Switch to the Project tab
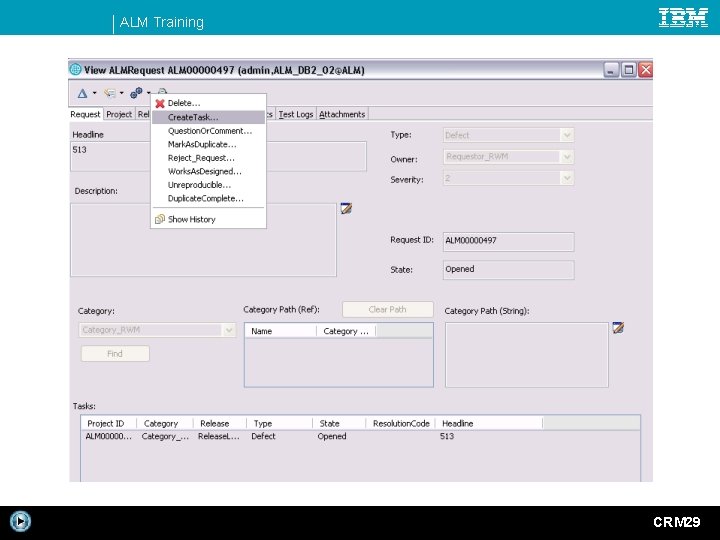The height and width of the screenshot is (540, 720). point(119,114)
